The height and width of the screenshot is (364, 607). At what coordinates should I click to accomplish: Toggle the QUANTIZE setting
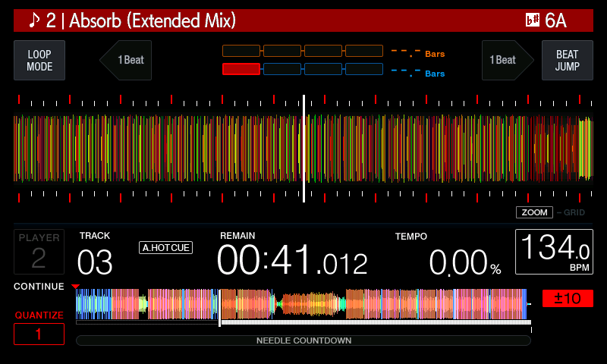point(39,315)
